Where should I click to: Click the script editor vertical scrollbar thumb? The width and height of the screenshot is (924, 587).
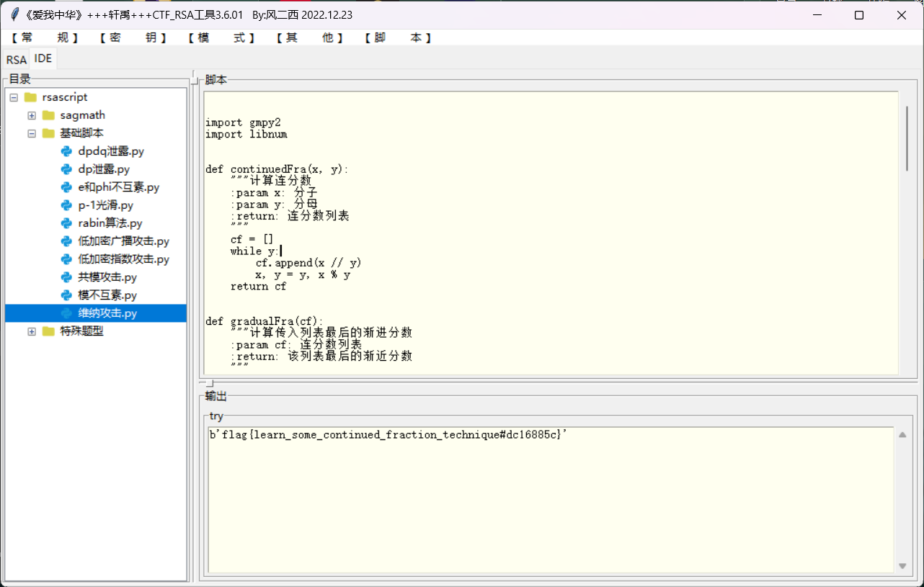907,138
